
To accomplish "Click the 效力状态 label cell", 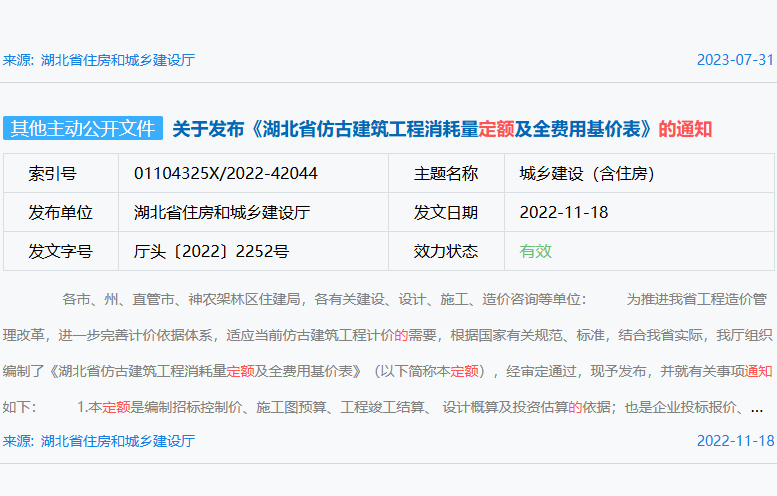I will [x=446, y=251].
